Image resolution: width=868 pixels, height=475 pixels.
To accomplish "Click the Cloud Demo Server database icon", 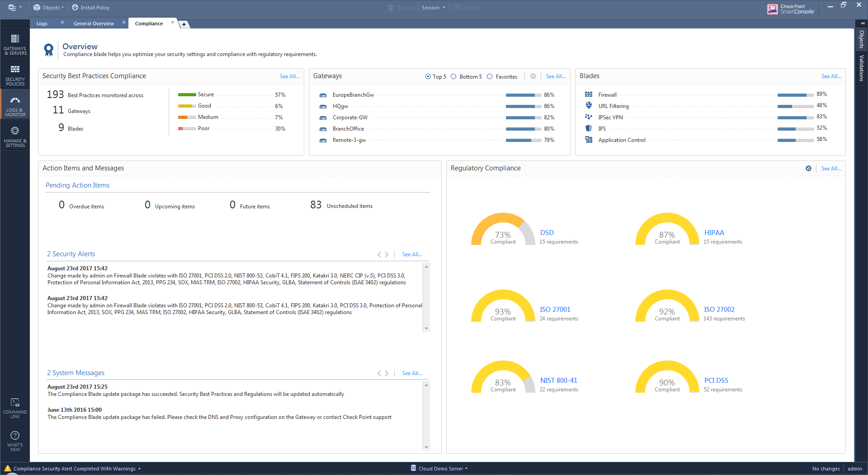I will [413, 468].
